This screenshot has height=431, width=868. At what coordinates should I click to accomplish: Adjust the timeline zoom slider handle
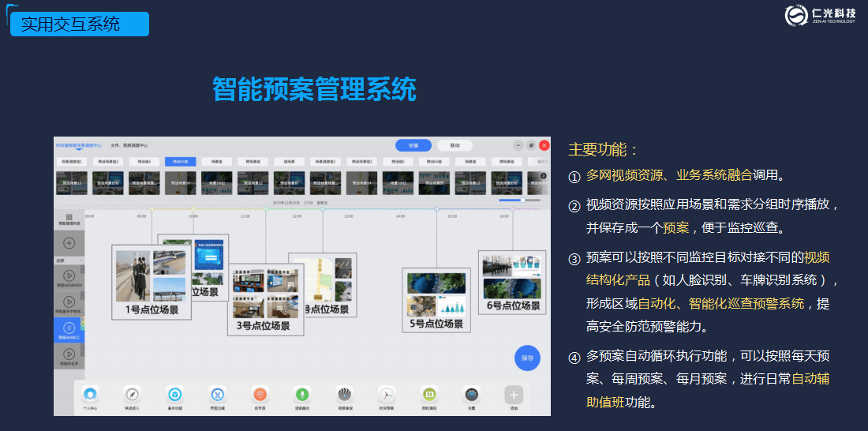pyautogui.click(x=522, y=200)
